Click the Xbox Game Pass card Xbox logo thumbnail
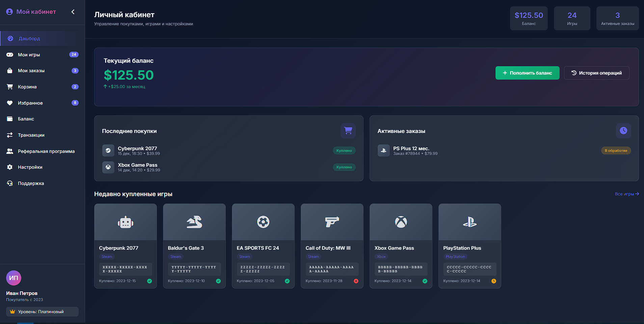The width and height of the screenshot is (644, 324). pos(401,222)
